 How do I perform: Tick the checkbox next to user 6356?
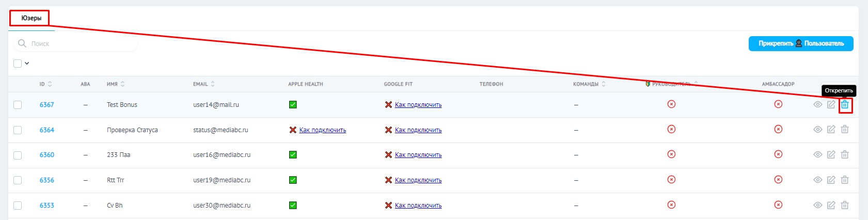point(18,180)
